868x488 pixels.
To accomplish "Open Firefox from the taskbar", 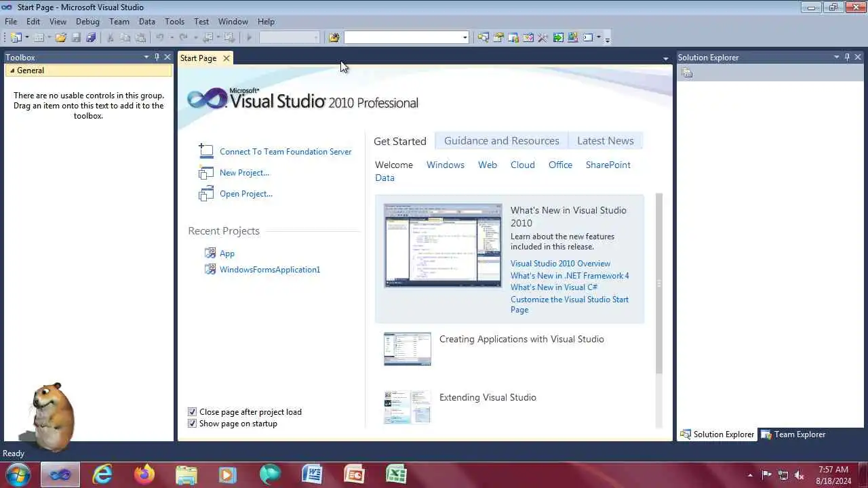I will pos(144,474).
